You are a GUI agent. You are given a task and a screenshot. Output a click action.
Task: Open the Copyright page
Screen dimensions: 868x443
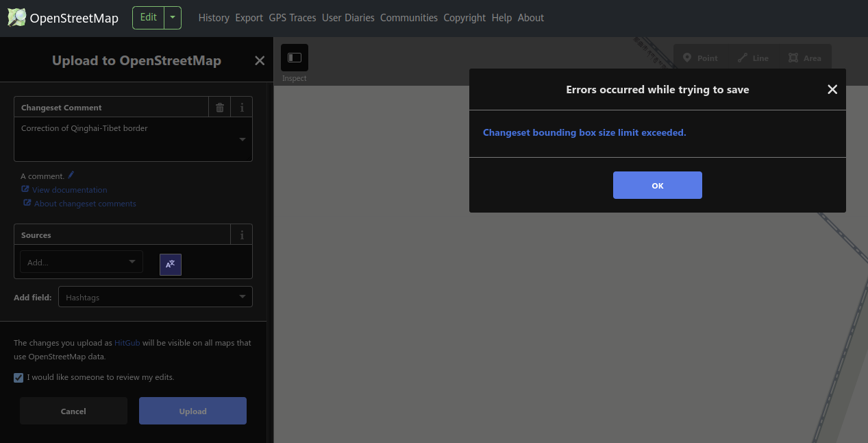coord(464,18)
